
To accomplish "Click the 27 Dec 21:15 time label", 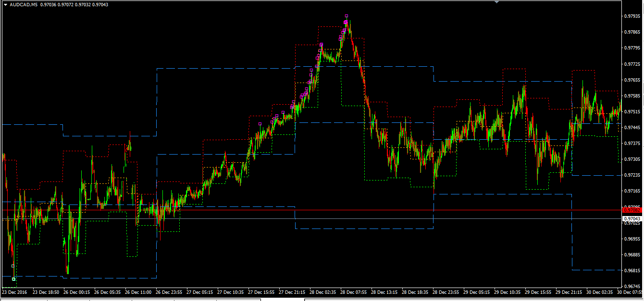I will 292,292.
